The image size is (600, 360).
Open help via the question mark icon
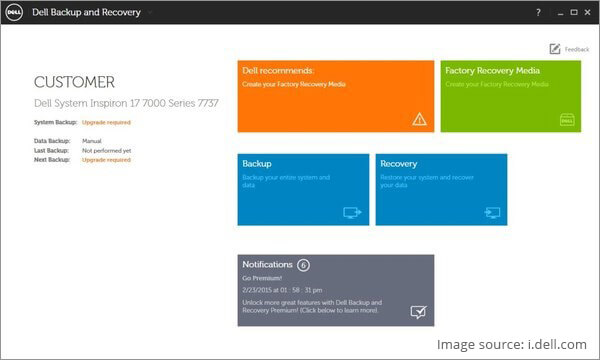coord(538,12)
